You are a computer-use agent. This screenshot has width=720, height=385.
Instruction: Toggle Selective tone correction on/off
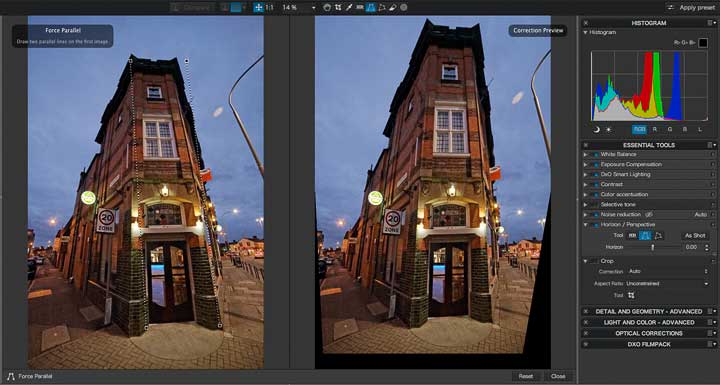pos(595,204)
